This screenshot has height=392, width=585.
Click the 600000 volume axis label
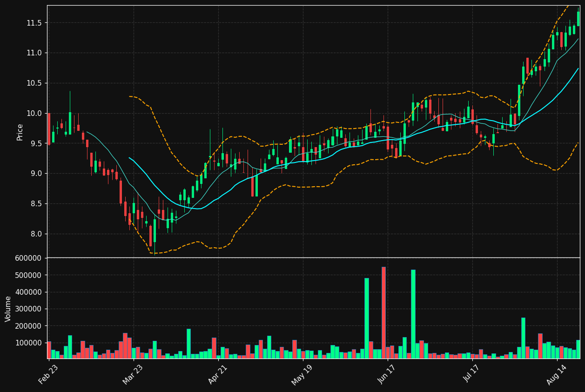point(28,258)
